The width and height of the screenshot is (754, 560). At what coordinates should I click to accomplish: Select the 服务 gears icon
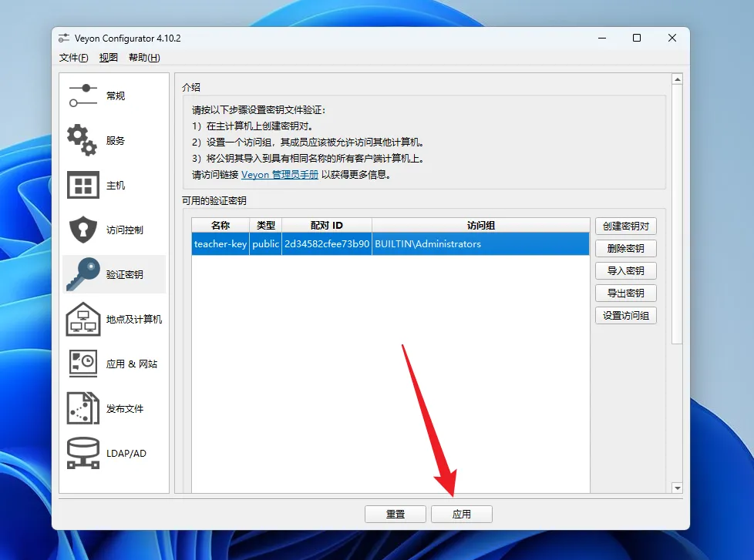tap(82, 139)
